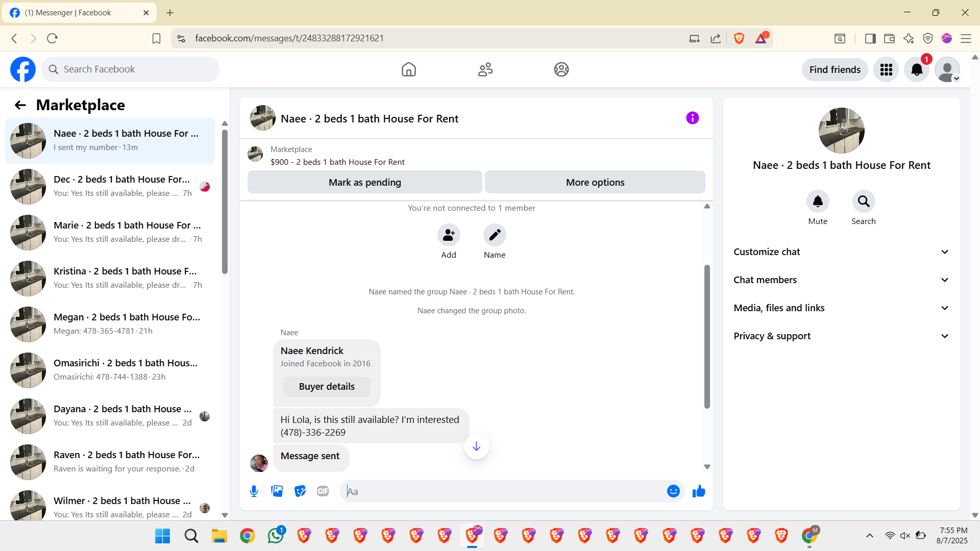Click the Find friends button
980x551 pixels.
pos(835,69)
